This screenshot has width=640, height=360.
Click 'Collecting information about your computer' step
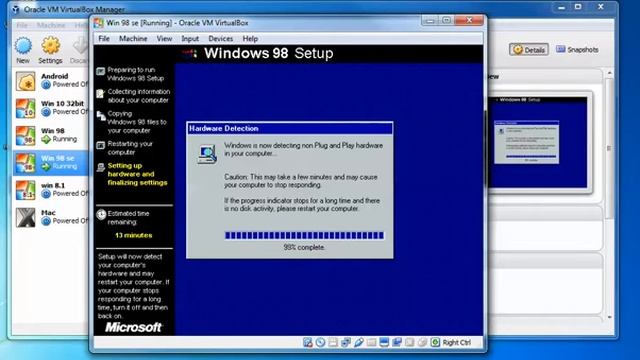pos(138,96)
